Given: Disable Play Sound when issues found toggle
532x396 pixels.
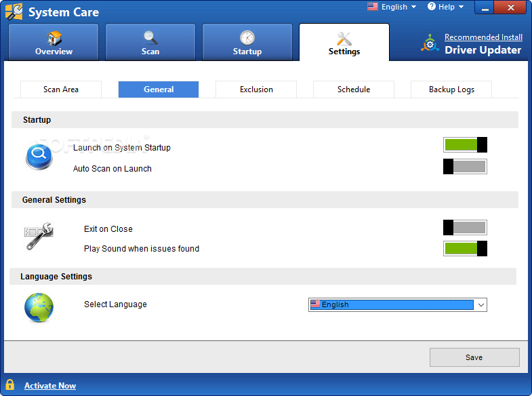Looking at the screenshot, I should pyautogui.click(x=465, y=249).
